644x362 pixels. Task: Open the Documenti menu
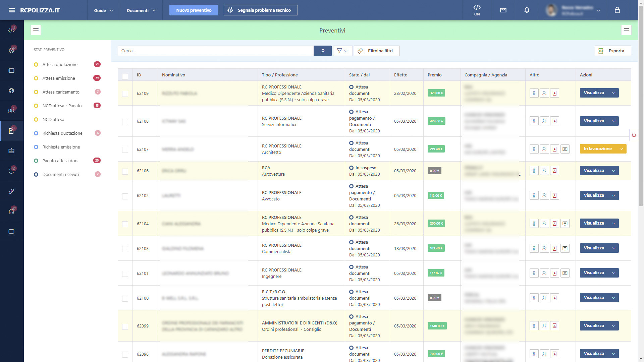141,10
